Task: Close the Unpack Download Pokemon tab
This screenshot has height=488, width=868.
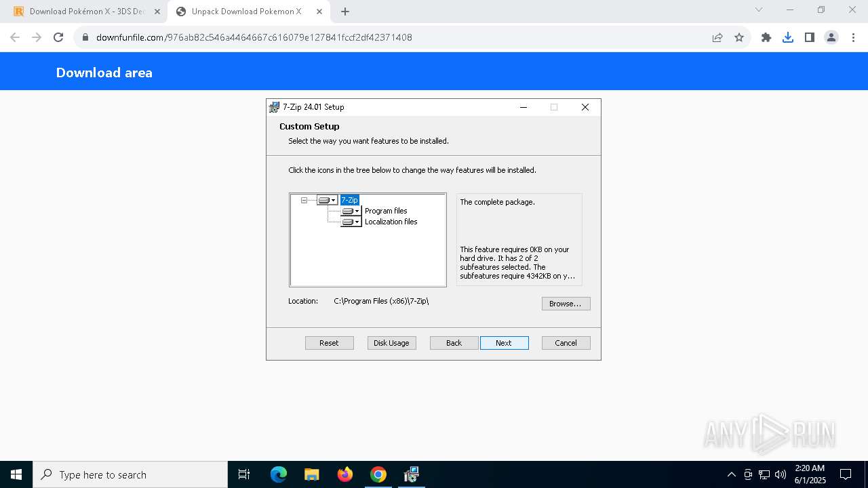Action: (x=318, y=12)
